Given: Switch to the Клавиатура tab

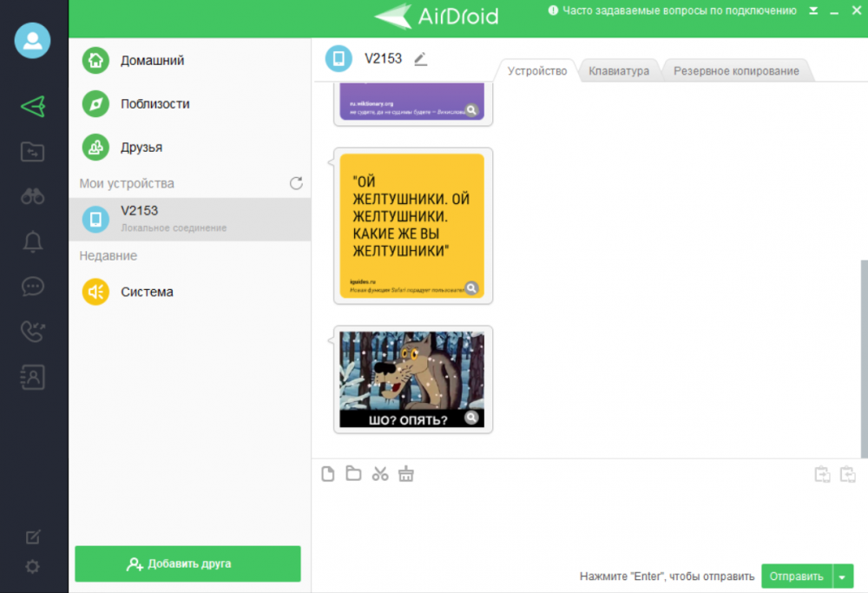Looking at the screenshot, I should pos(618,71).
